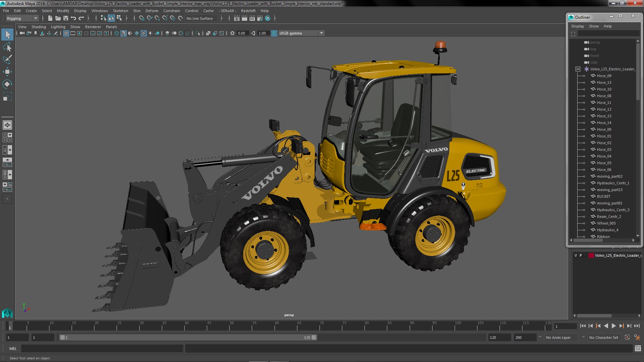
Task: Toggle snap to grids
Action: [142, 18]
